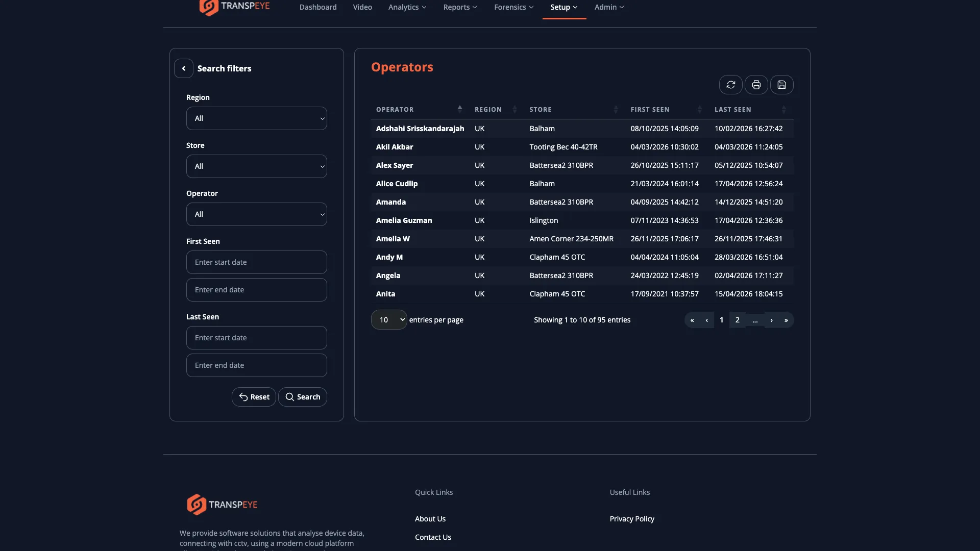Jump to the last page of results

tap(787, 320)
